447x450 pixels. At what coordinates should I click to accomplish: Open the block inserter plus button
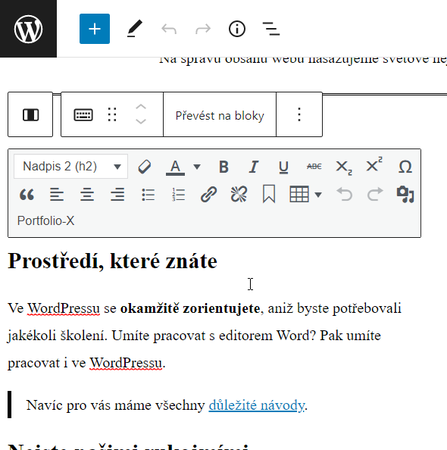coord(95,29)
